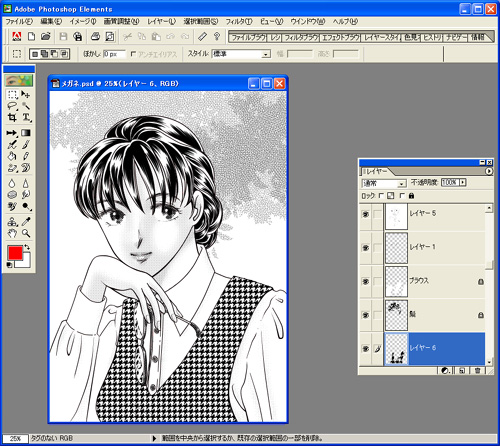Select the Gradient tool
The width and height of the screenshot is (500, 446).
pos(26,133)
